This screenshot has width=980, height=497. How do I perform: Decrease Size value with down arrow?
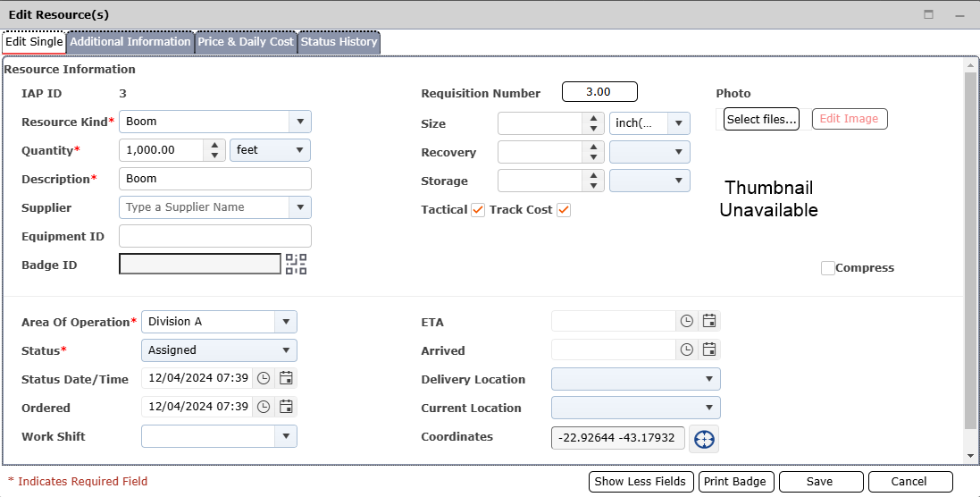593,128
